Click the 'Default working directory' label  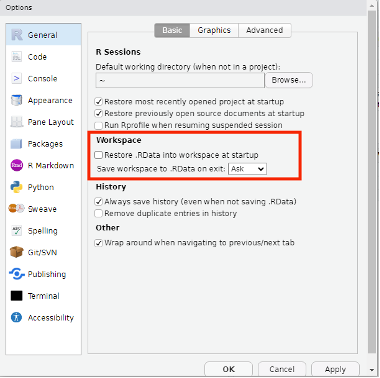point(188,67)
